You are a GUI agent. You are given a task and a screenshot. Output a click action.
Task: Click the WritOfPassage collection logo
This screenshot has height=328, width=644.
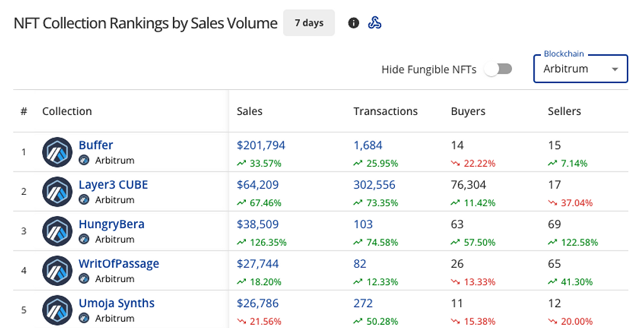click(57, 271)
